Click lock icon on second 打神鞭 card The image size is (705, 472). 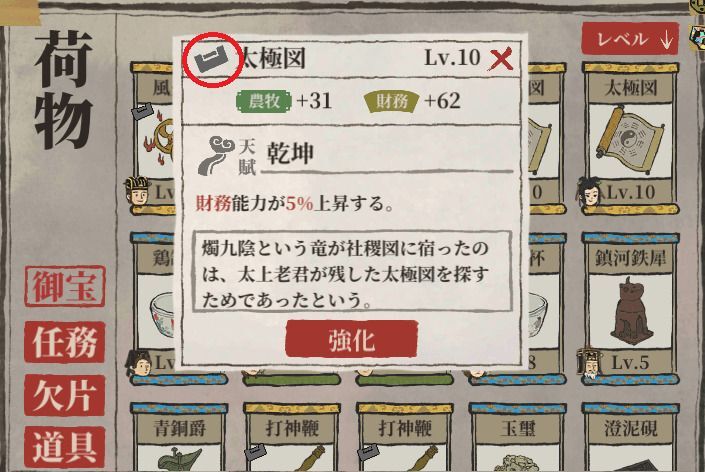point(371,452)
